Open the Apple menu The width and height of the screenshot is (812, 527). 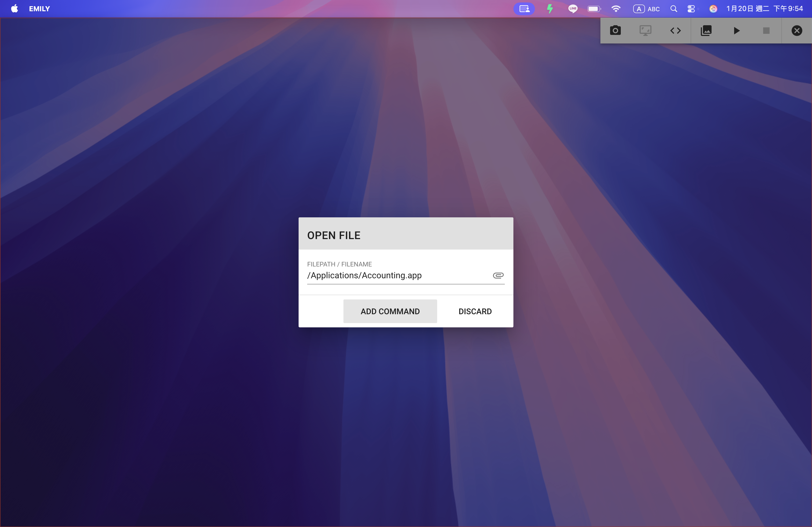click(14, 9)
